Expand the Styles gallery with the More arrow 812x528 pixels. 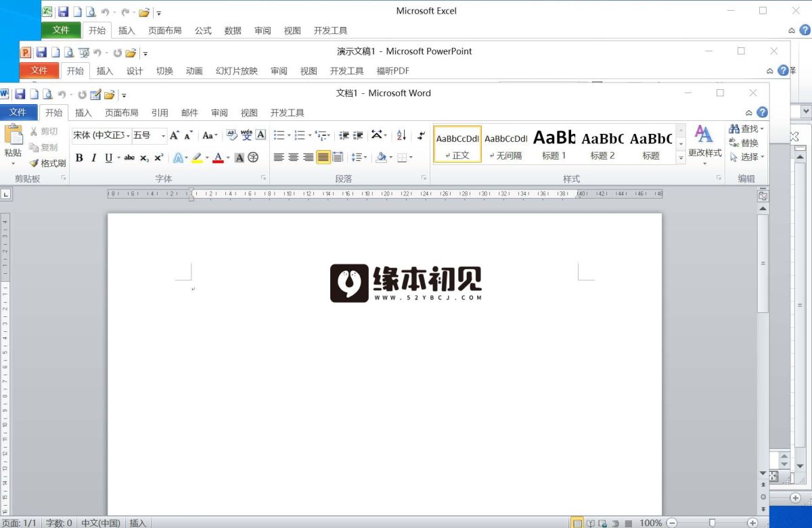tap(681, 158)
